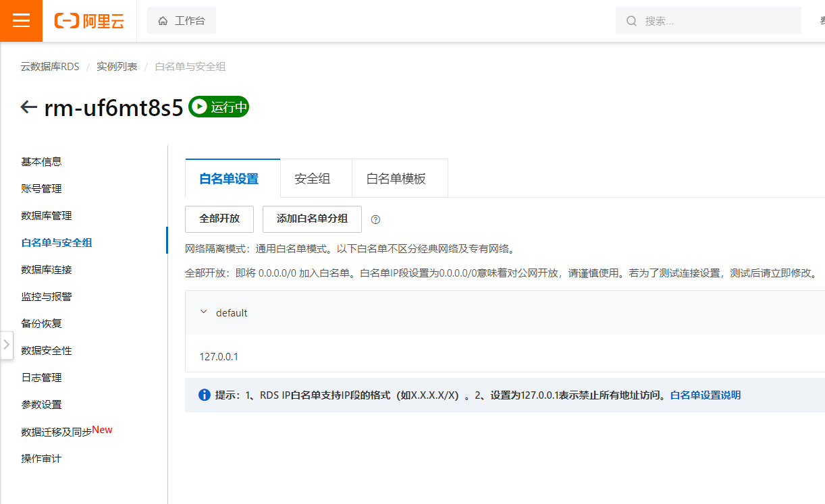825x504 pixels.
Task: Click the back arrow beside instance name
Action: (28, 107)
